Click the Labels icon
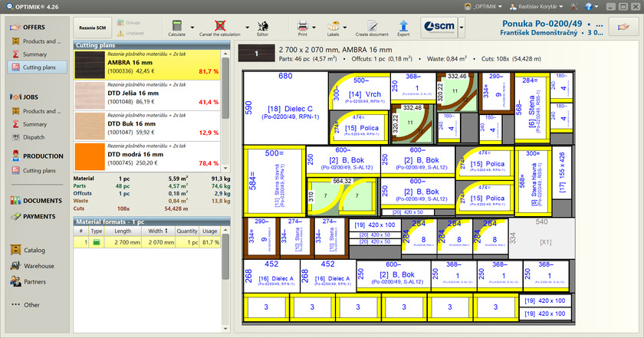 [333, 26]
